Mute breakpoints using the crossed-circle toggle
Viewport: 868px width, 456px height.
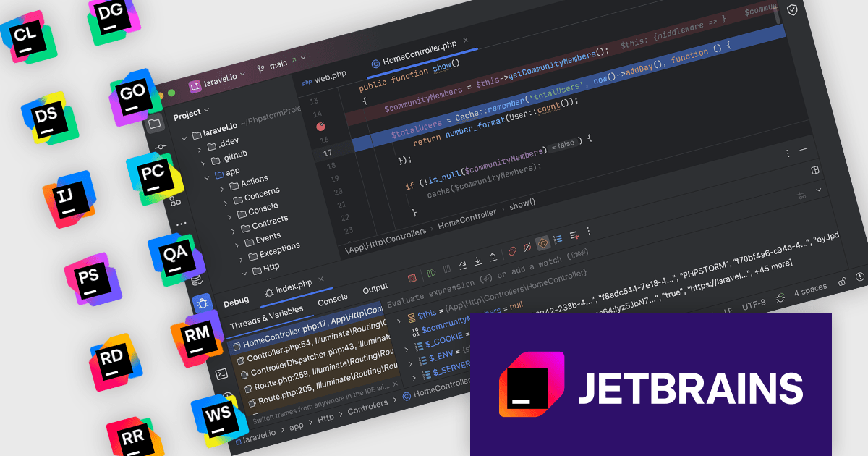[526, 247]
